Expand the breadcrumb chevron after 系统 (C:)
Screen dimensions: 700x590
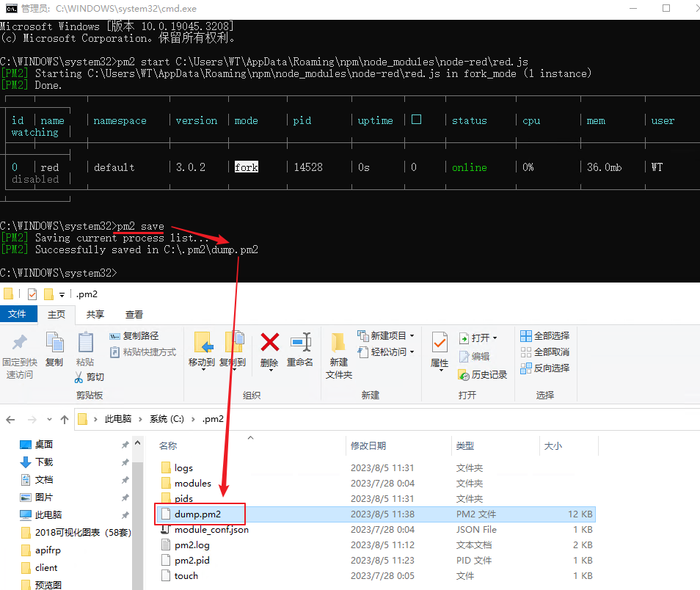(x=193, y=419)
